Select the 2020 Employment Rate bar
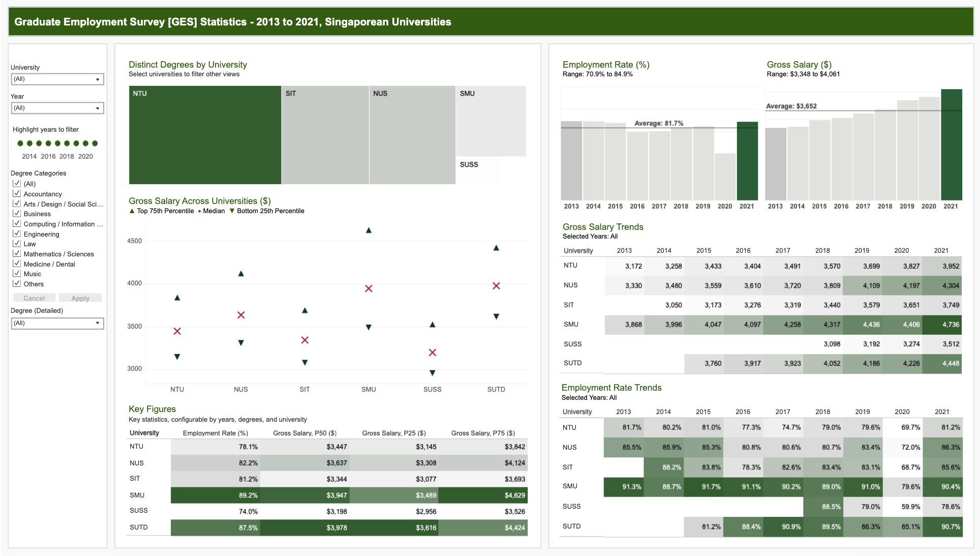Viewport: 980px width, 556px height. 725,177
